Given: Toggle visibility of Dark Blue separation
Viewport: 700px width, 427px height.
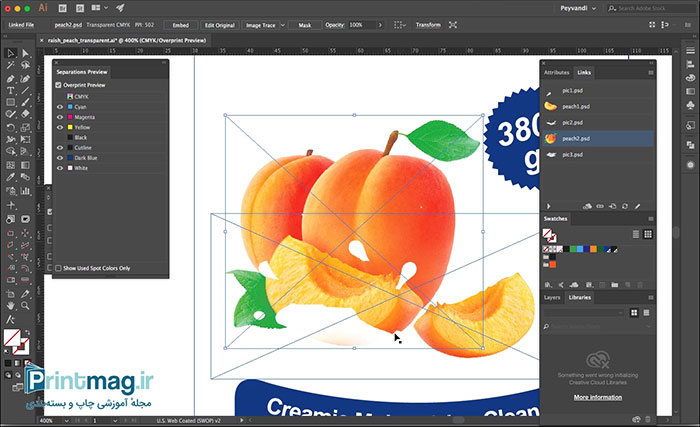Looking at the screenshot, I should coord(59,157).
